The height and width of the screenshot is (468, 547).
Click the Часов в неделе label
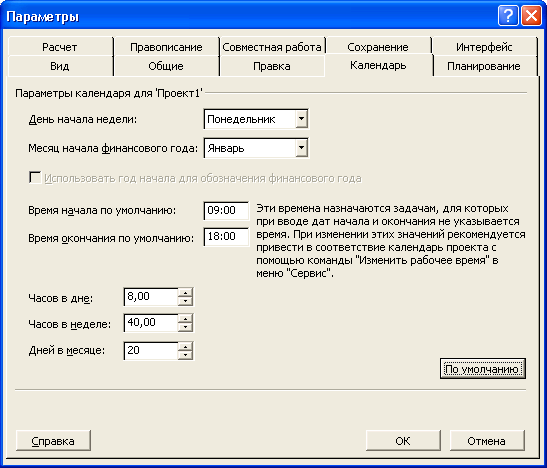69,324
